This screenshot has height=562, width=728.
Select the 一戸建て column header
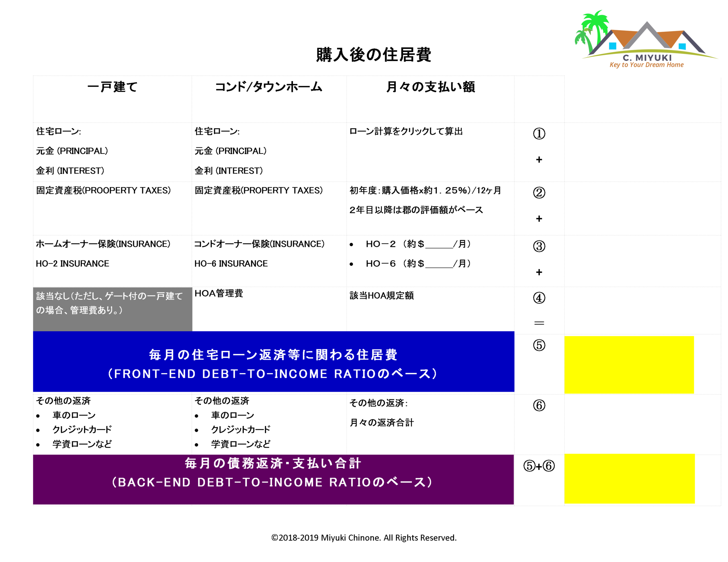pyautogui.click(x=112, y=87)
